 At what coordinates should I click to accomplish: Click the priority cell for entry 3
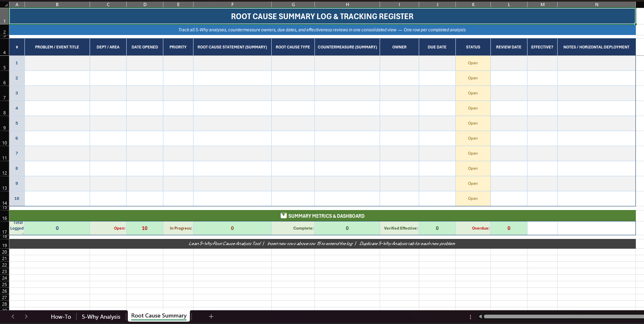178,93
